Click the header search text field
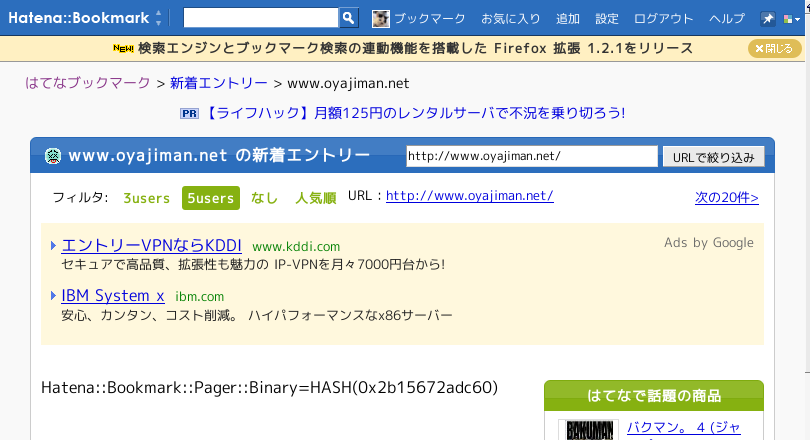 point(261,18)
